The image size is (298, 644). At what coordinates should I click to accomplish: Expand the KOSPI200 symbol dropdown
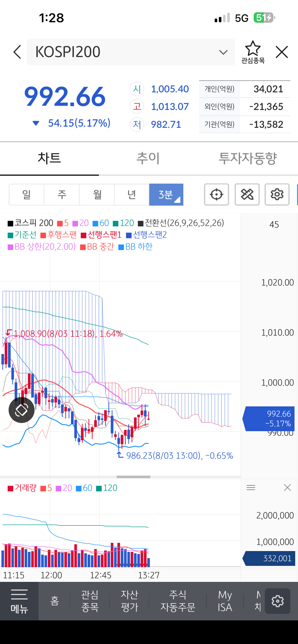223,52
